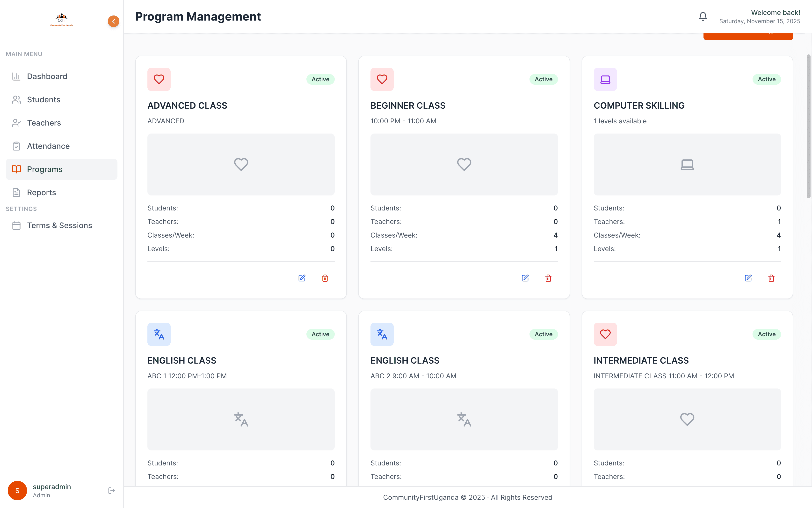
Task: Delete the BEGINNER CLASS program
Action: tap(548, 278)
